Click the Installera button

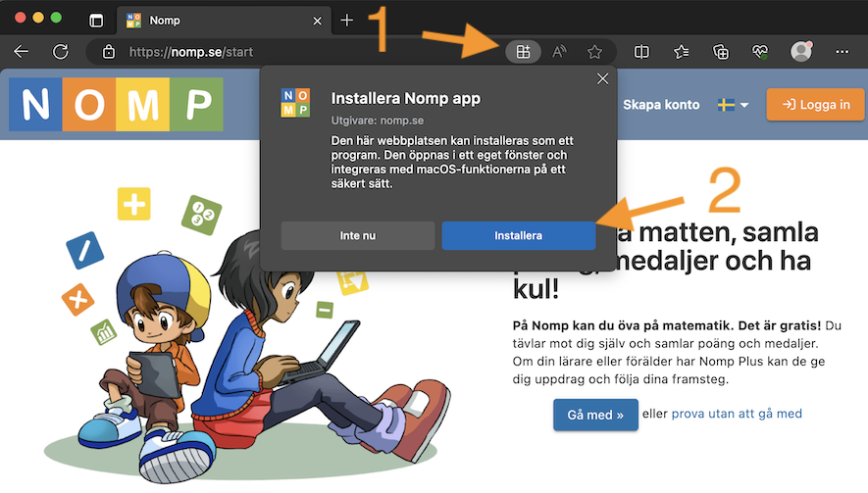pyautogui.click(x=518, y=235)
